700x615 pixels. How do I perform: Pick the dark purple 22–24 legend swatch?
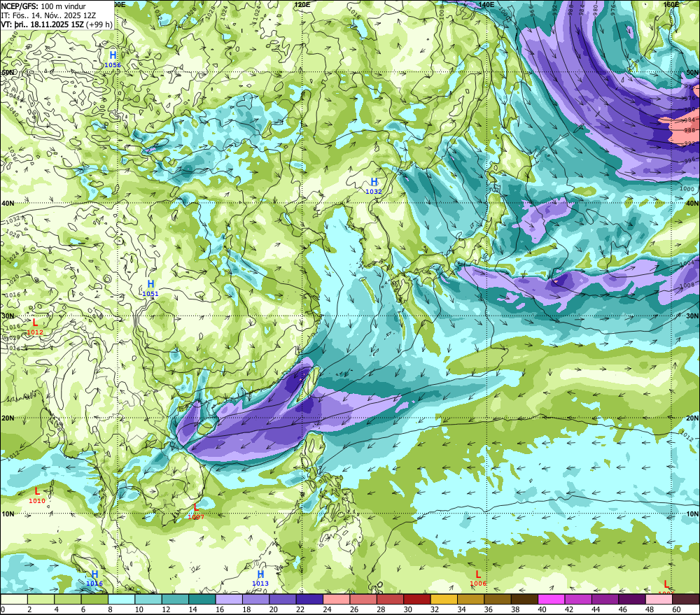tap(310, 600)
